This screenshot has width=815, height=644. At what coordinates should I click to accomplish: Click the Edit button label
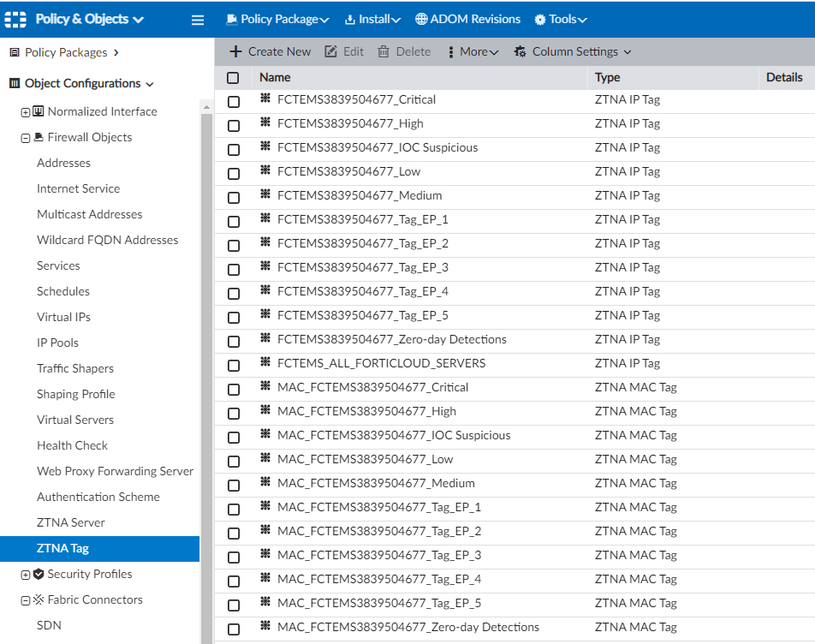[x=354, y=51]
